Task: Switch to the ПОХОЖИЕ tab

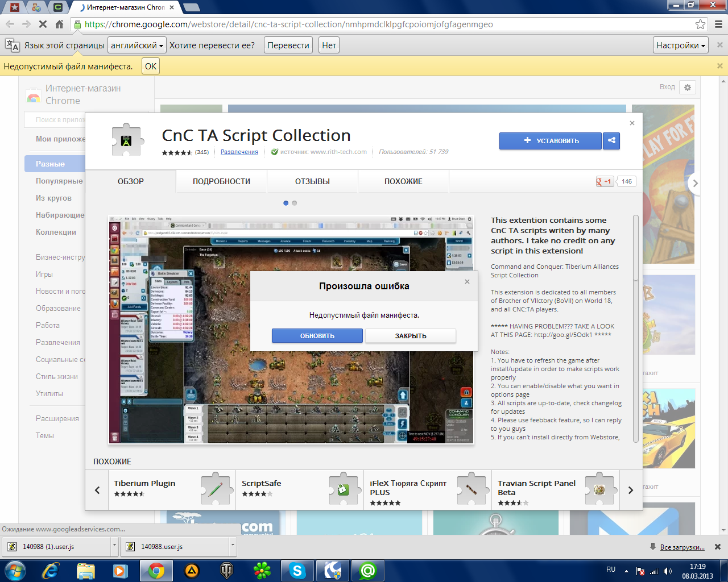Action: pos(404,181)
